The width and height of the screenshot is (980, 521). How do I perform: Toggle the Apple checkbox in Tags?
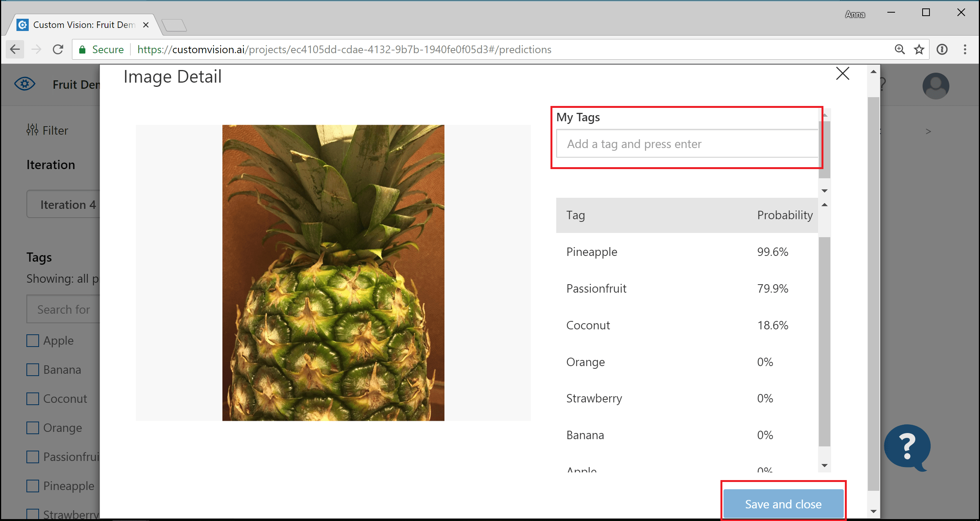point(33,340)
